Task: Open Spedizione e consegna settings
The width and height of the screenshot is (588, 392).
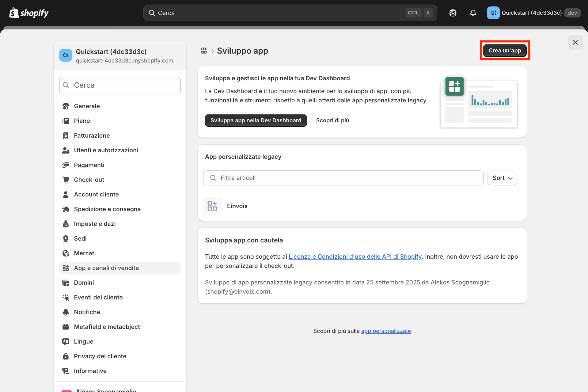Action: tap(107, 209)
